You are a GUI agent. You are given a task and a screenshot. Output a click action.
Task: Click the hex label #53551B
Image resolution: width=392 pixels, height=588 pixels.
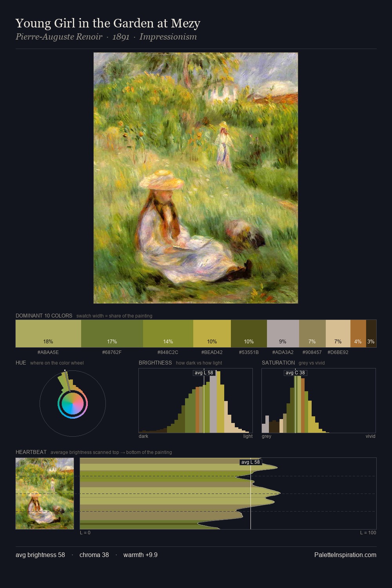pos(249,352)
